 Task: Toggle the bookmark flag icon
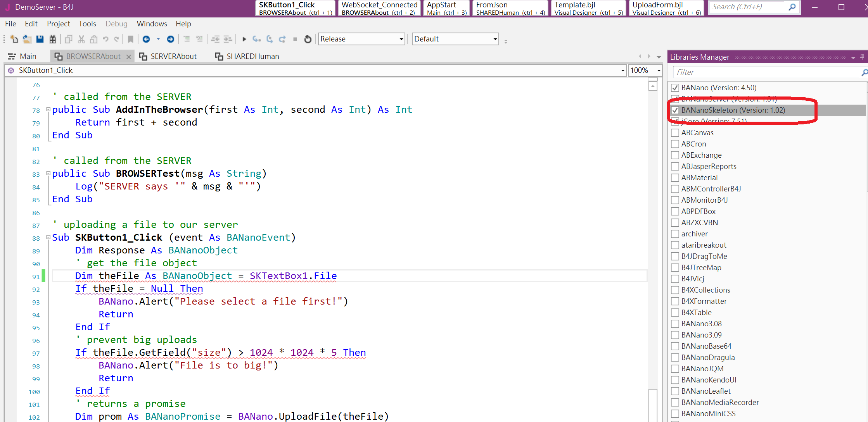[x=131, y=39]
